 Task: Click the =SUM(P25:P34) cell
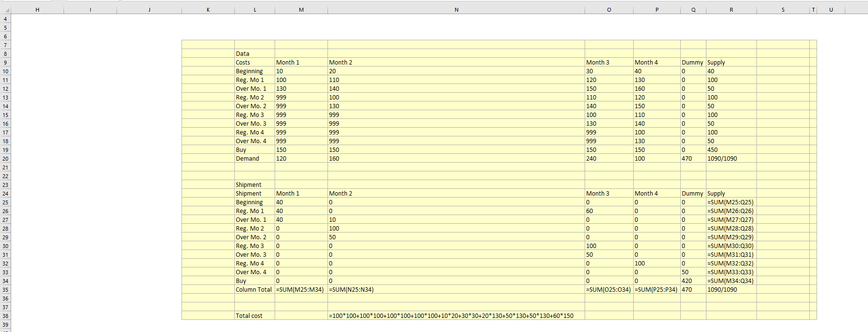pos(656,290)
